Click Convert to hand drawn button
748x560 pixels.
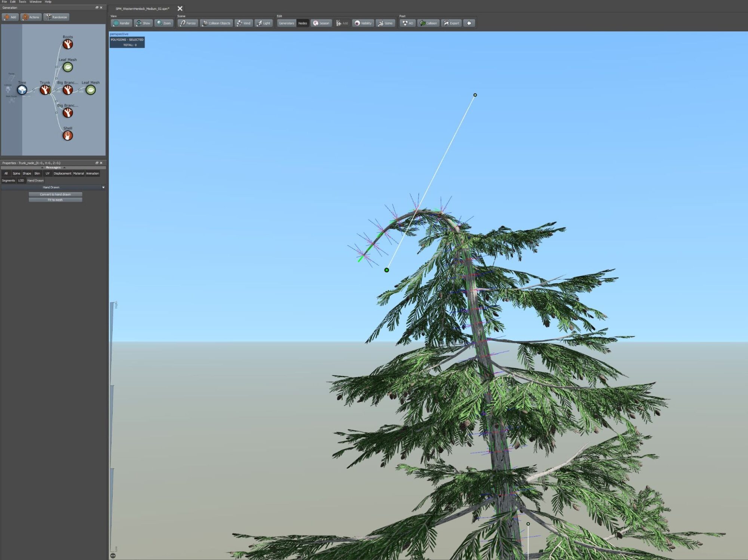point(55,194)
